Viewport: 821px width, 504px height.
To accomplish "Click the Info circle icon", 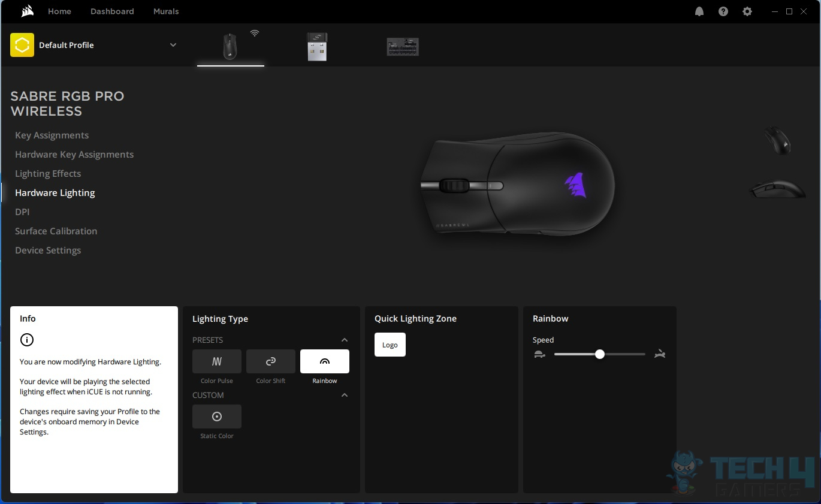I will point(27,340).
